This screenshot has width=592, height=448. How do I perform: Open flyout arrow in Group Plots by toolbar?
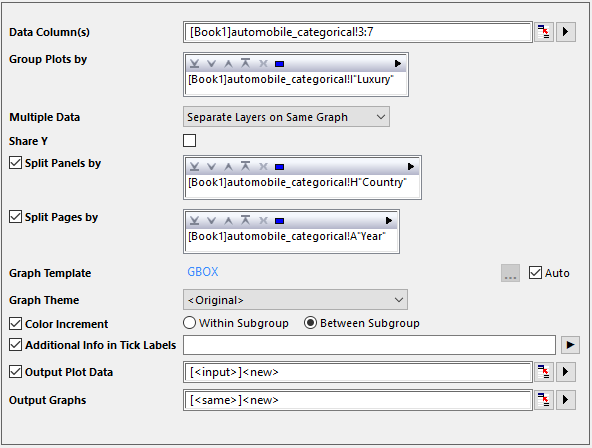click(x=398, y=63)
